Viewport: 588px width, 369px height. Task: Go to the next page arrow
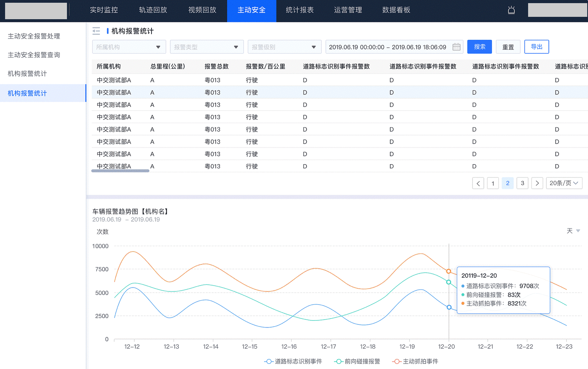(537, 183)
